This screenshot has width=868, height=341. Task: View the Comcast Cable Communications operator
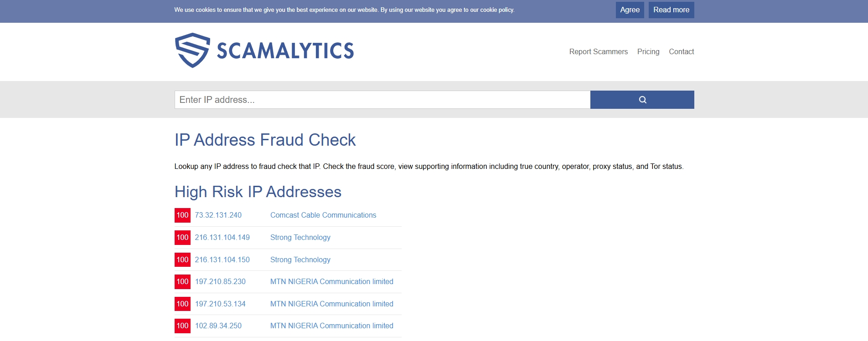[323, 215]
